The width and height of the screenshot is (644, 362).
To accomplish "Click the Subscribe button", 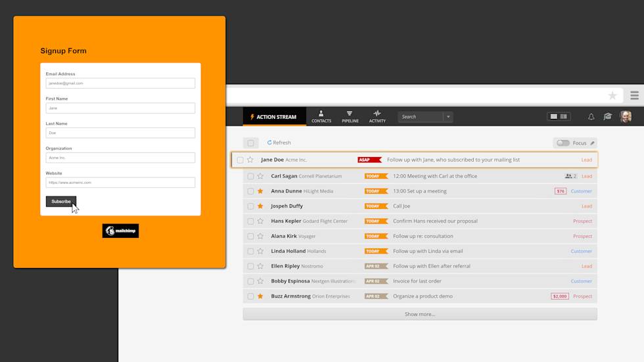I will (x=60, y=202).
